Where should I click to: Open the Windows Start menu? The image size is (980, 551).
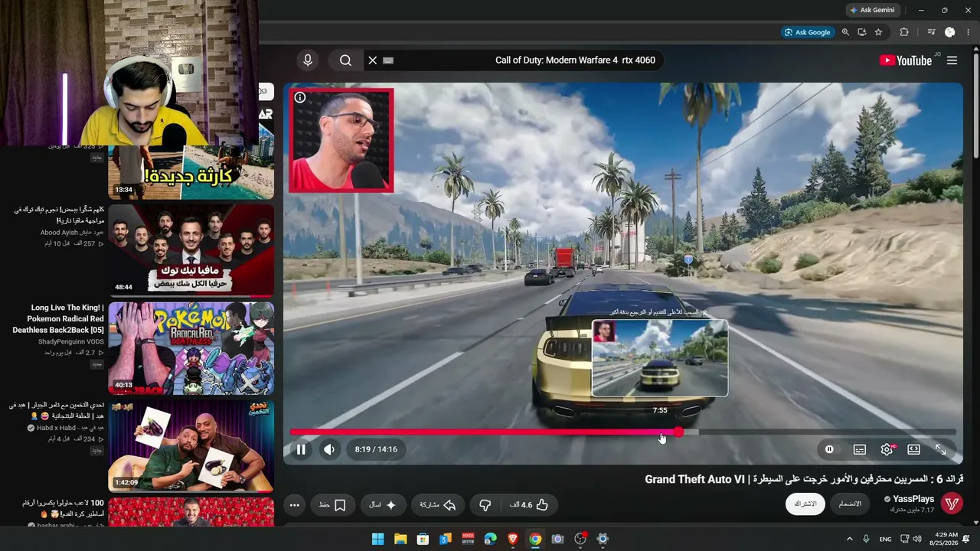[x=378, y=540]
